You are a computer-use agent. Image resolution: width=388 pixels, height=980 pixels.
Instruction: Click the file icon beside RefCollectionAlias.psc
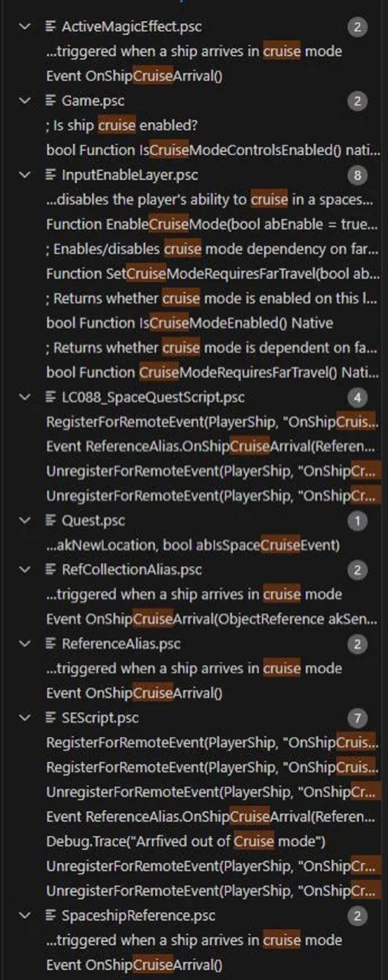tap(50, 569)
